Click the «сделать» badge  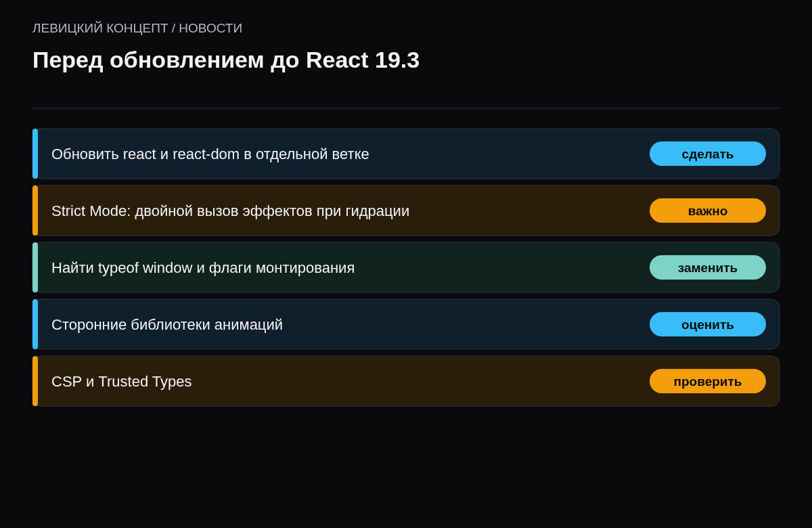click(x=708, y=154)
